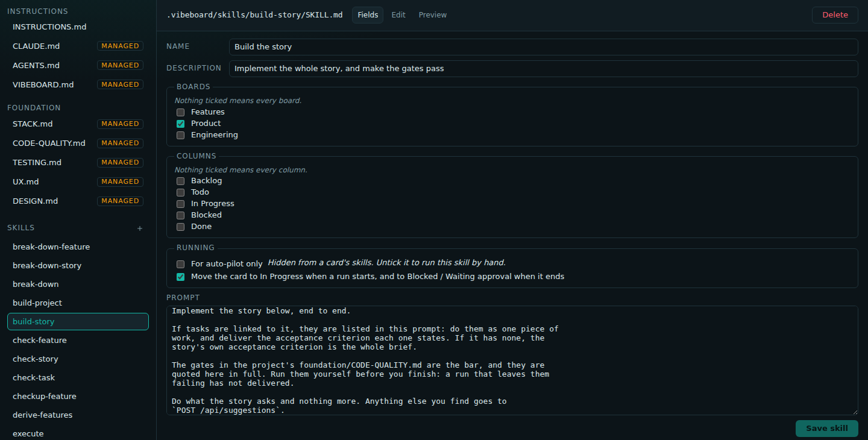Select the break-down skill

(78, 284)
